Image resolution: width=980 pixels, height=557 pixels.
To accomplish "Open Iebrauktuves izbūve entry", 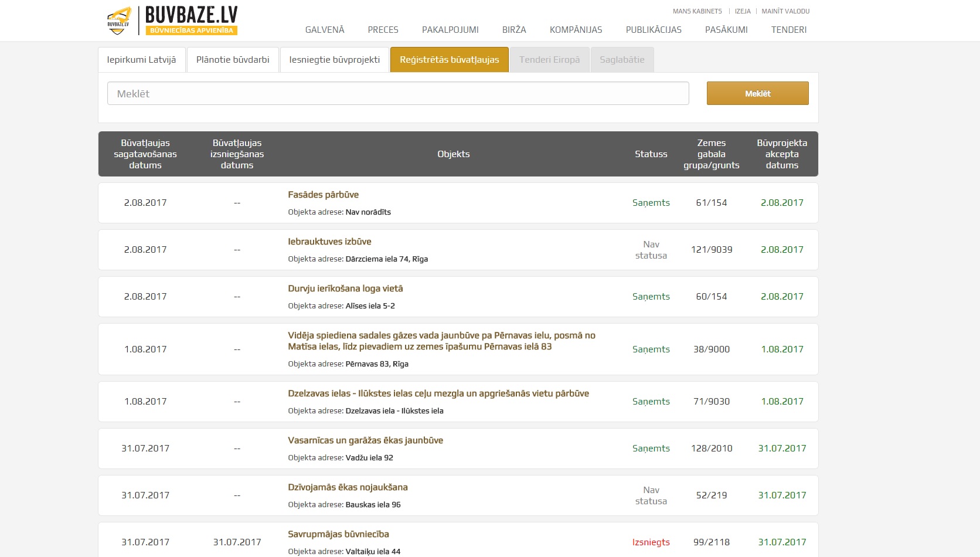I will (329, 242).
